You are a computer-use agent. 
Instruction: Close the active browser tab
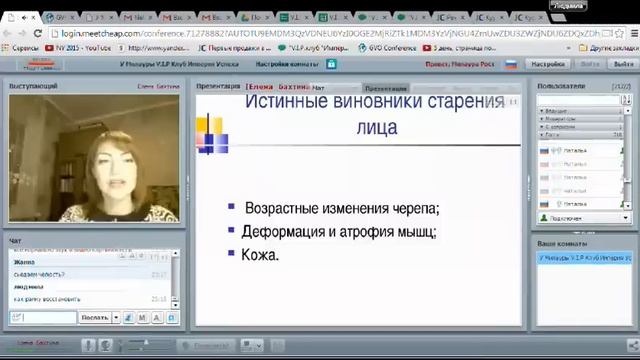[x=33, y=18]
